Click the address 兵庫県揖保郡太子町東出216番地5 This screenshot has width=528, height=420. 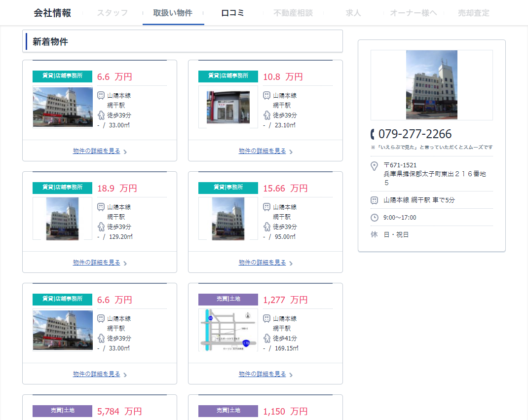[435, 178]
